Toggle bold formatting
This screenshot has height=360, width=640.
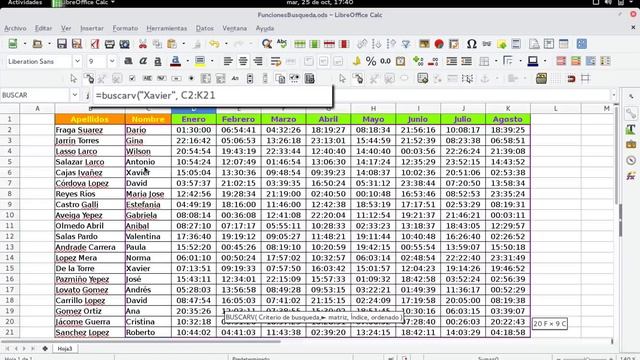tap(128, 61)
